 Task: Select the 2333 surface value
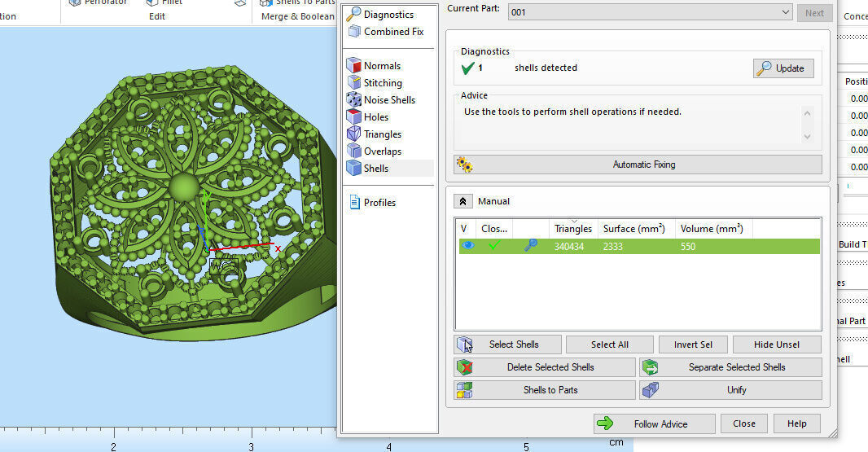click(613, 247)
